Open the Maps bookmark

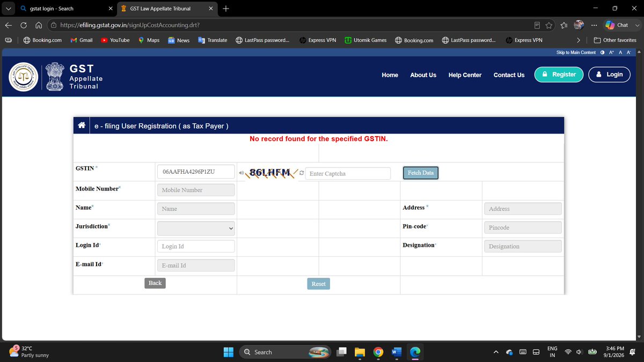point(149,40)
